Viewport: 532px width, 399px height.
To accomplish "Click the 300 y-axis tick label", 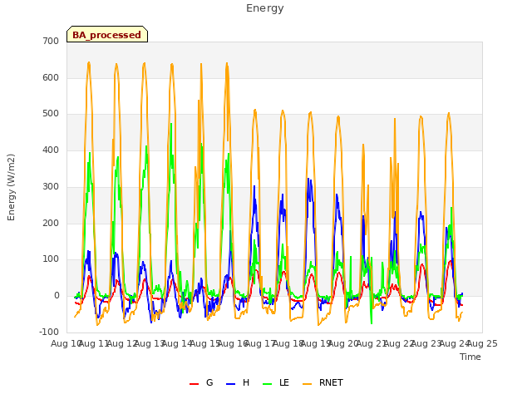I will [x=51, y=186].
